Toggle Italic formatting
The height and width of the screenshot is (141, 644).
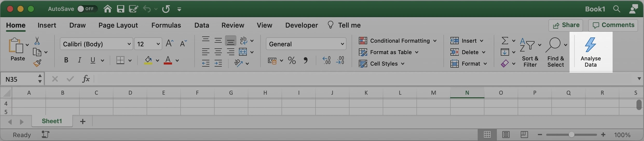(x=79, y=60)
